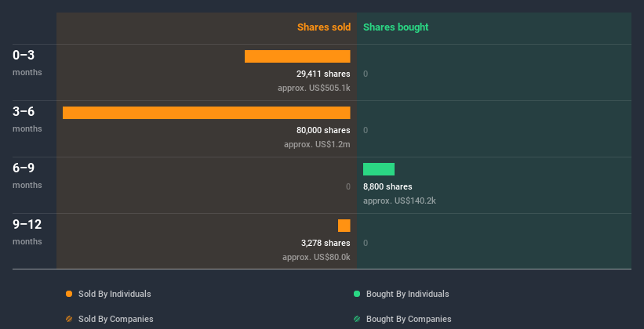644x329 pixels.
Task: Click the 80,000 shares value
Action: coord(323,130)
